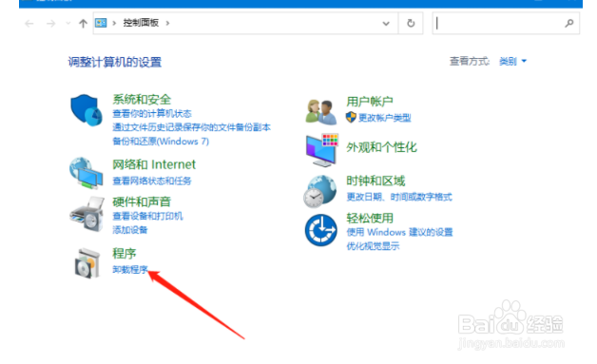This screenshot has height=364, width=597.
Task: Open Programs disc box icon
Action: tap(87, 262)
